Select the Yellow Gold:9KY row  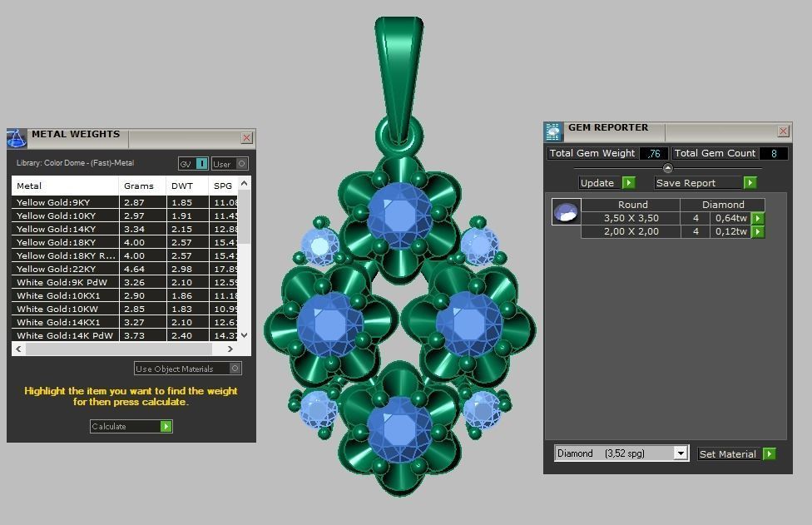124,202
